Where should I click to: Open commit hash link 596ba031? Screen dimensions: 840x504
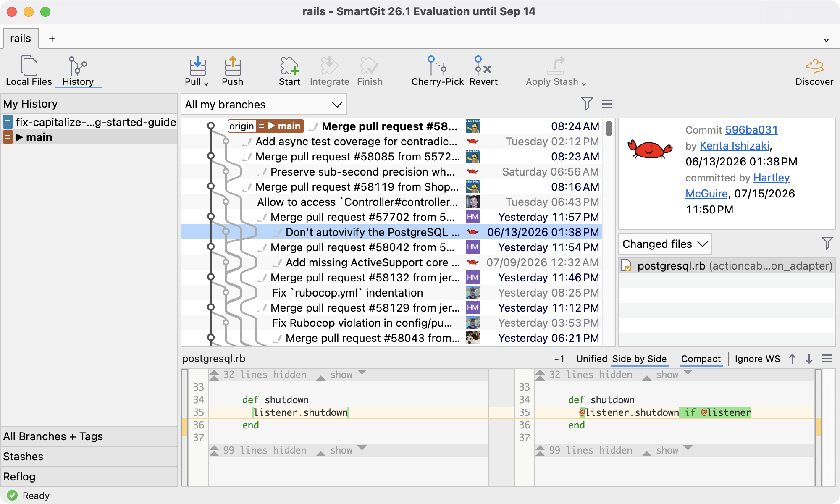[x=751, y=130]
